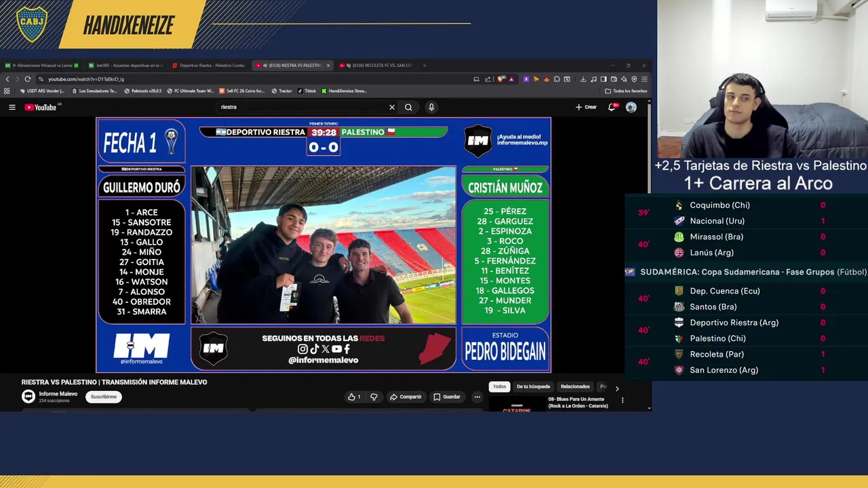Open a new browser tab with plus
Viewport: 868px width, 488px height.
(425, 66)
